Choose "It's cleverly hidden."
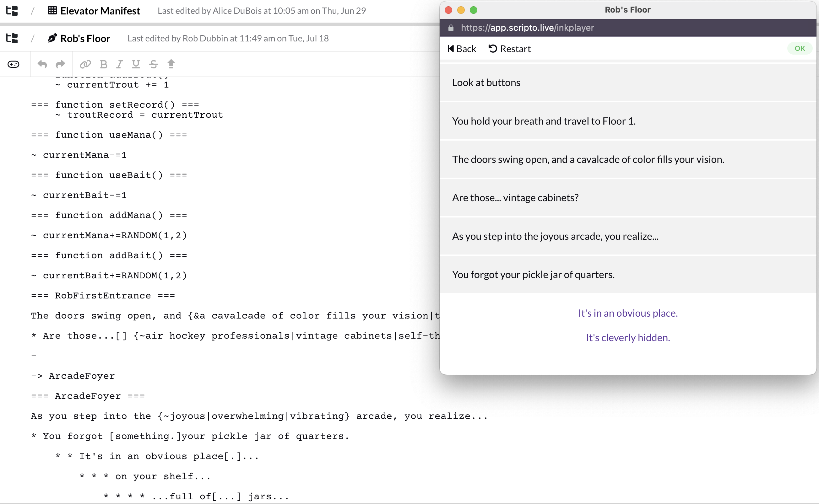 click(x=627, y=337)
